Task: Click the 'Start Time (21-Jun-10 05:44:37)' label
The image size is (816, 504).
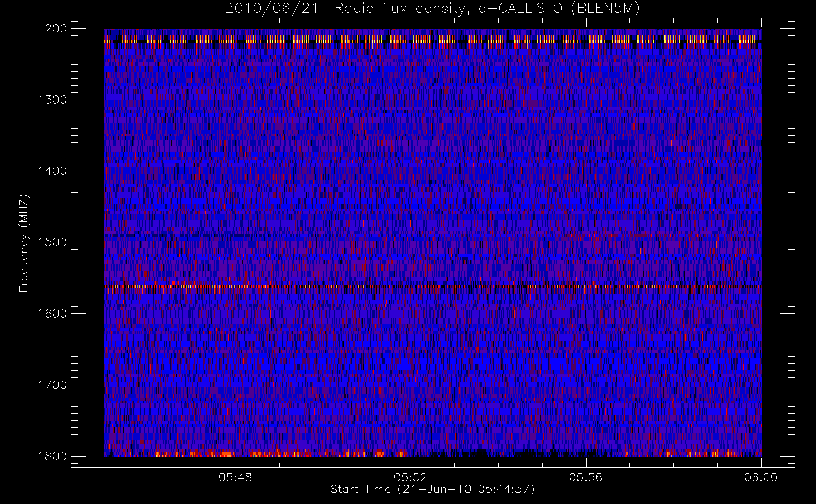Action: (x=433, y=489)
